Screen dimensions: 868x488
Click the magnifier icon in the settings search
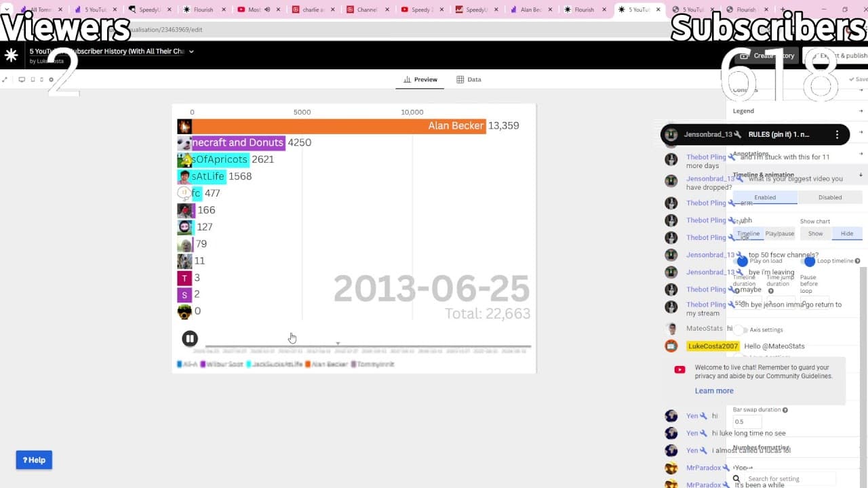736,479
